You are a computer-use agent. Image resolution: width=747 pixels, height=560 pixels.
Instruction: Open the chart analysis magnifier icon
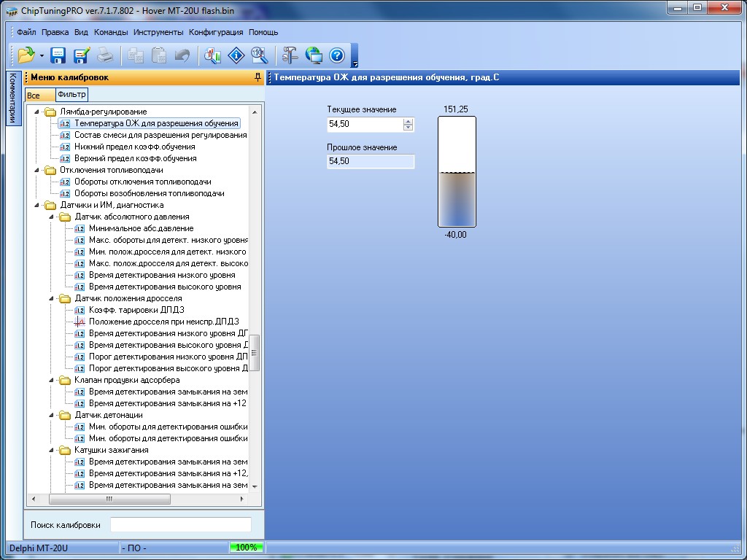[212, 55]
